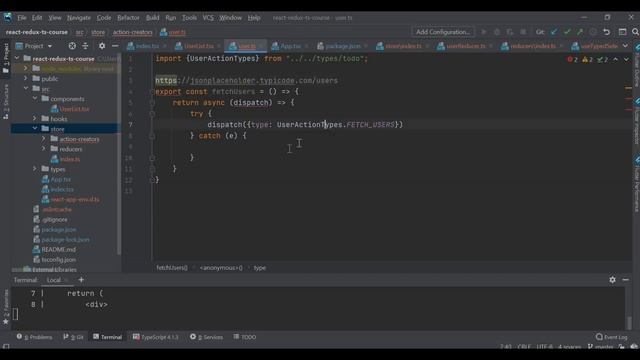The width and height of the screenshot is (640, 360).
Task: Toggle the Services tool window button
Action: click(x=207, y=337)
